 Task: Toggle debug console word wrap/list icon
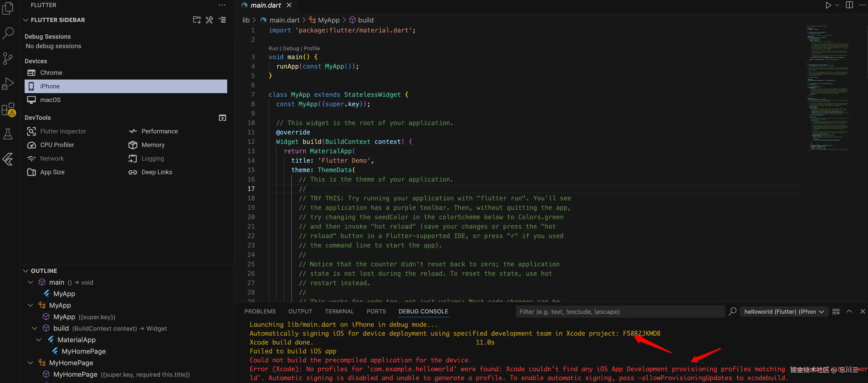(836, 312)
